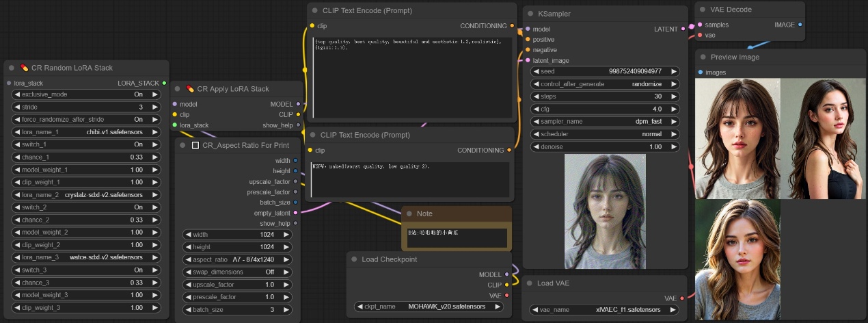
Task: Click the Load VAE node collapse dot
Action: [x=530, y=283]
